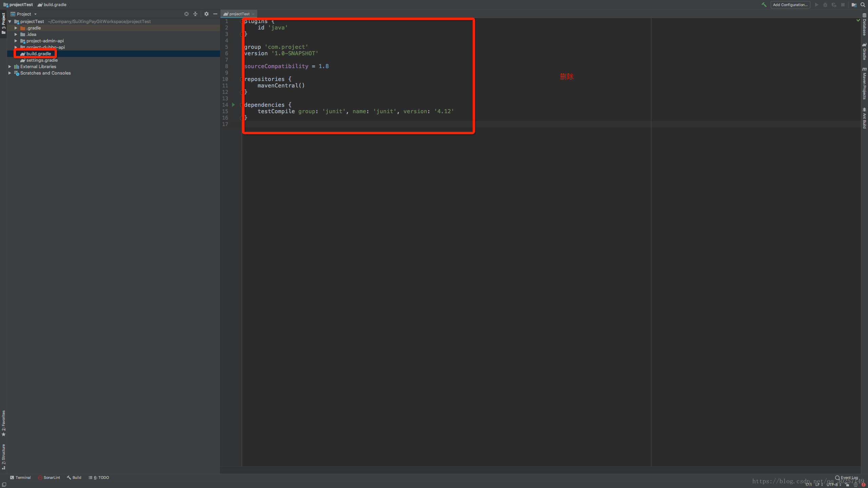Select settings.gradle in the project tree
868x488 pixels.
tap(42, 60)
